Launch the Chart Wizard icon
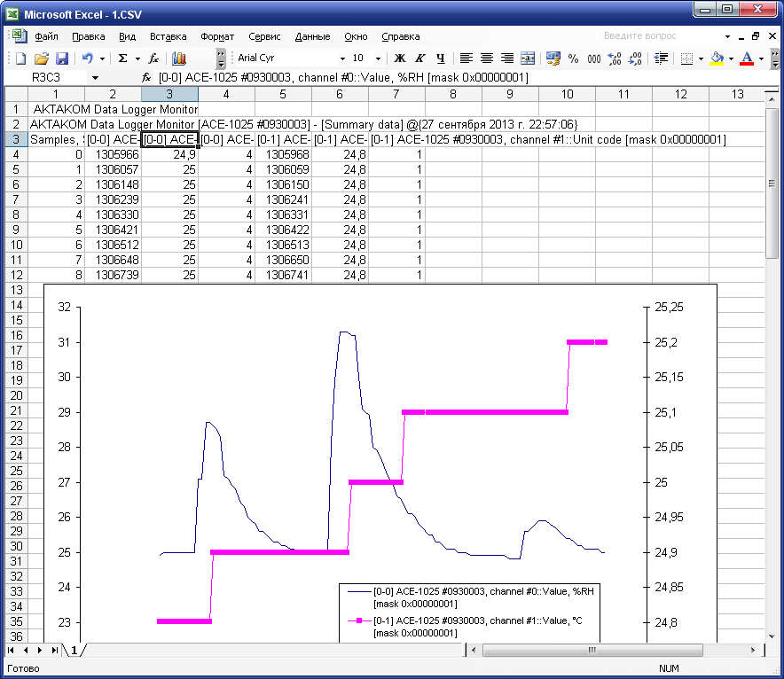Screen dimensions: 784x679 179,59
